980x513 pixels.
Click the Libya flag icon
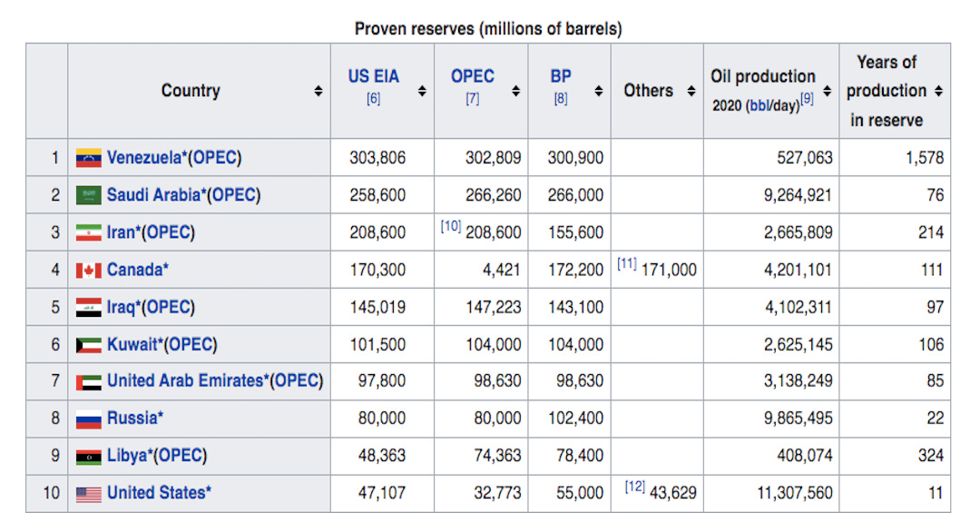89,457
